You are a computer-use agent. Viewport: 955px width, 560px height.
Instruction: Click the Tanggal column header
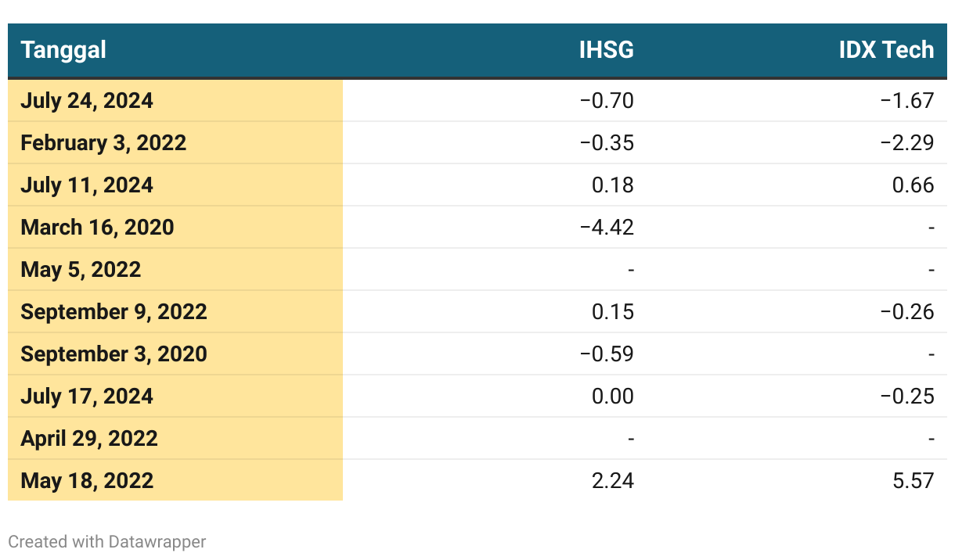click(x=63, y=50)
